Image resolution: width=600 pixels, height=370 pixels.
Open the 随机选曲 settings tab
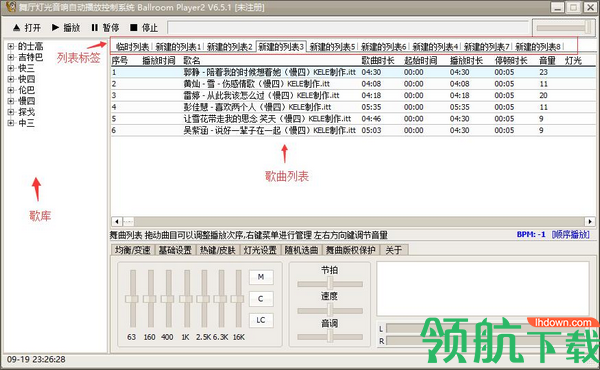(x=302, y=250)
